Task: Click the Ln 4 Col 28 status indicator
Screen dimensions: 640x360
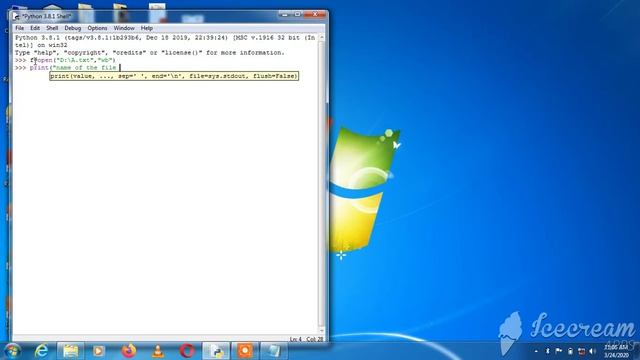Action: 307,339
